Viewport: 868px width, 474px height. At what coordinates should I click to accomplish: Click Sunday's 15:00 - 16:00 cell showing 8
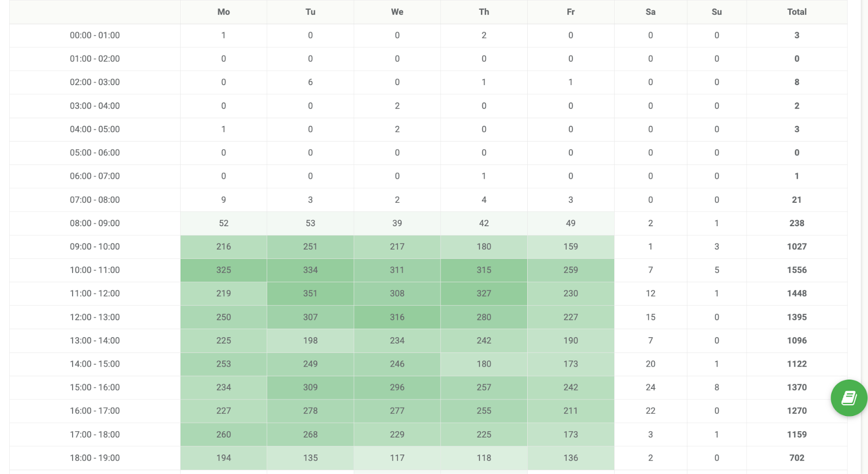pyautogui.click(x=717, y=387)
